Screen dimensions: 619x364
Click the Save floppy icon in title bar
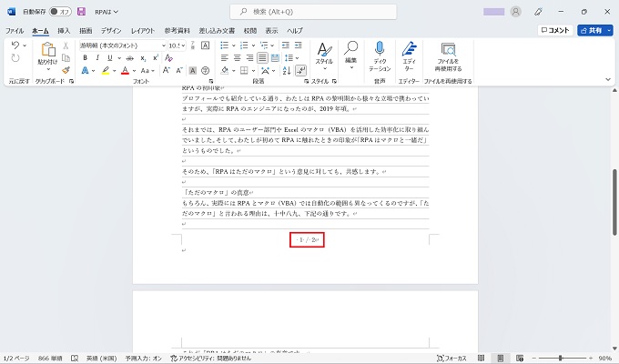pos(81,12)
